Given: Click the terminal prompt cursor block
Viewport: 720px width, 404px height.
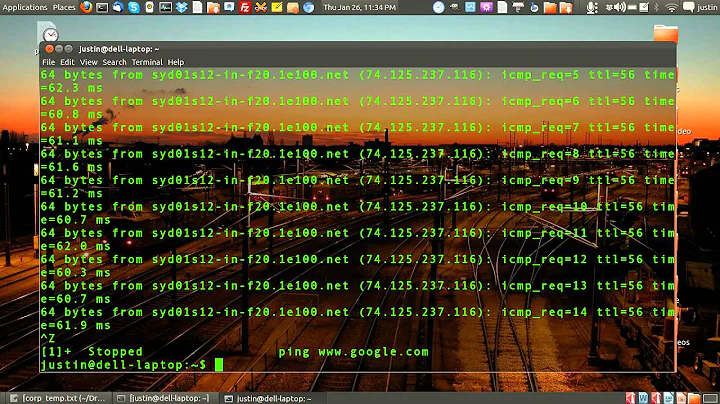Looking at the screenshot, I should [219, 365].
